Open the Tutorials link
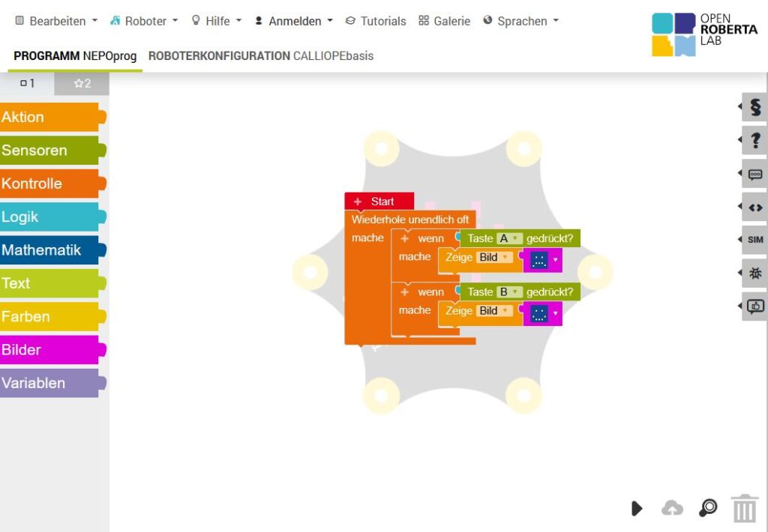 coord(375,21)
